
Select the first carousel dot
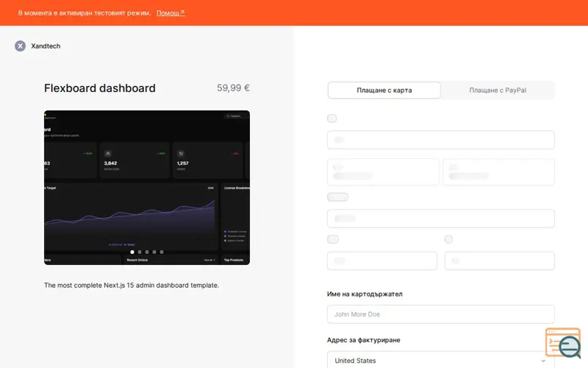coord(132,252)
